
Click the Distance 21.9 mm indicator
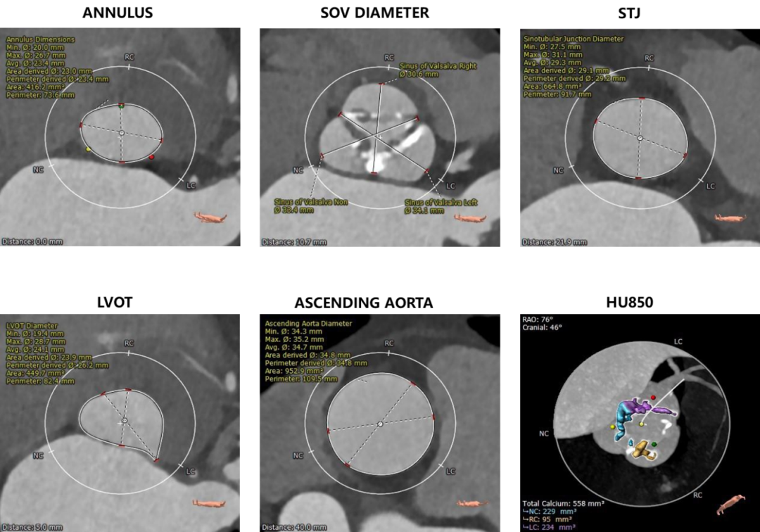555,242
